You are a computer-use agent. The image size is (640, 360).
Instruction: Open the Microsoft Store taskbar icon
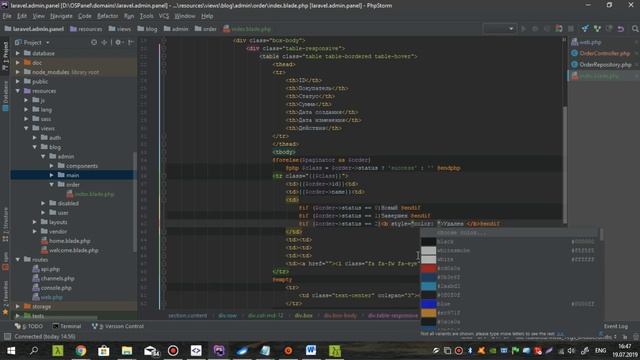(104, 351)
